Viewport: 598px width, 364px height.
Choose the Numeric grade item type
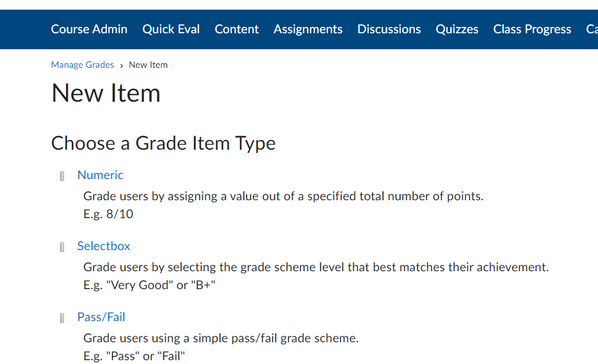tap(101, 175)
